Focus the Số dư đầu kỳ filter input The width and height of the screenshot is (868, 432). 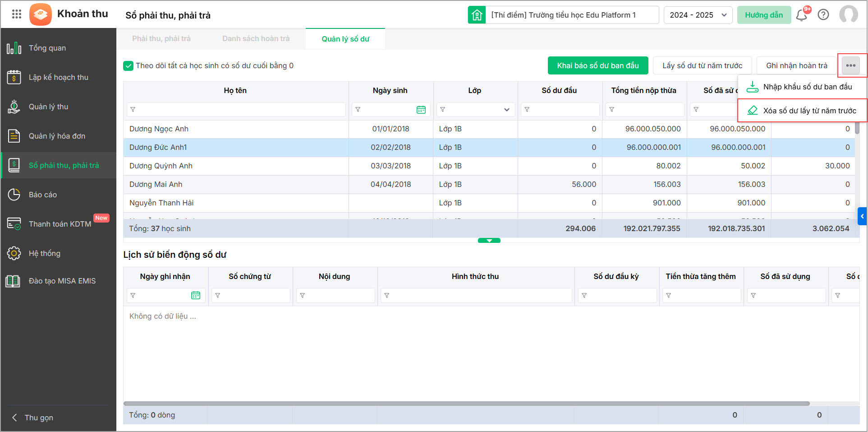pos(617,296)
